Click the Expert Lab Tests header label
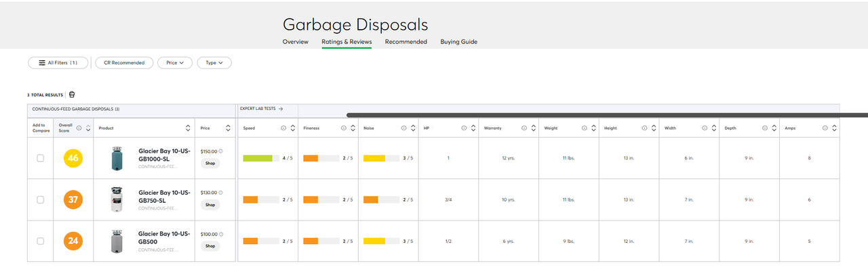This screenshot has height=276, width=868. pos(258,109)
